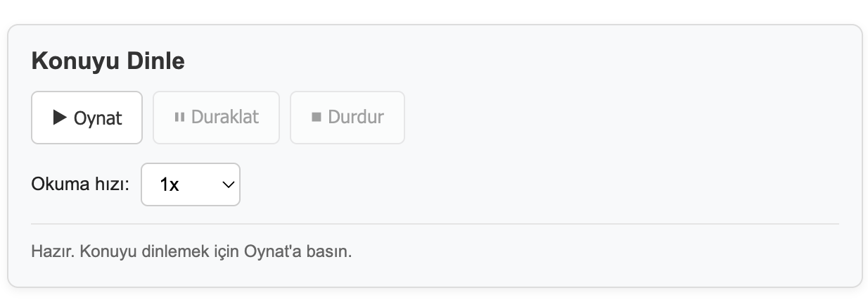Click the horizontal divider above the status text
868x307 pixels.
435,224
